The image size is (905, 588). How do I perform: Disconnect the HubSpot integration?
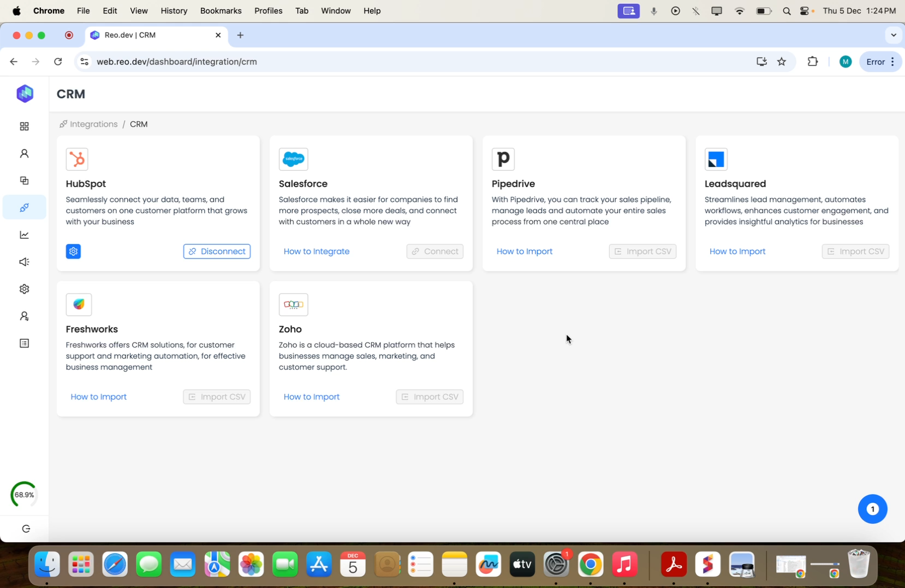click(x=217, y=251)
